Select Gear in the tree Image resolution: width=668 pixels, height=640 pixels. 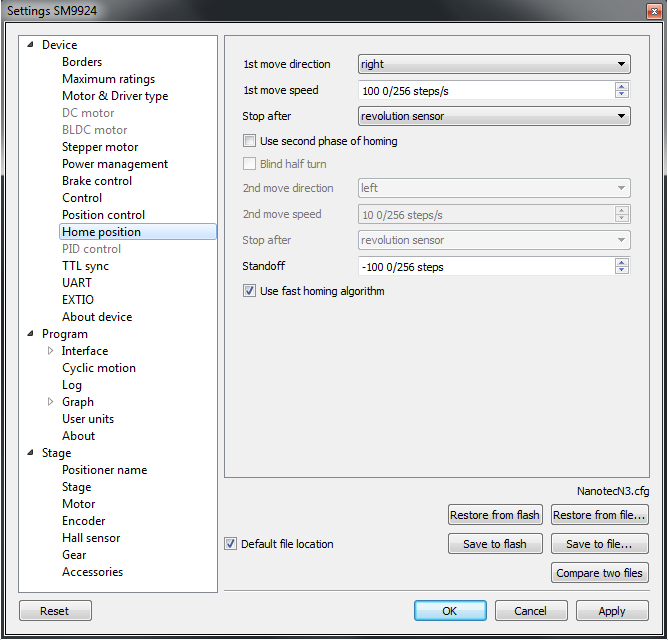[x=74, y=555]
